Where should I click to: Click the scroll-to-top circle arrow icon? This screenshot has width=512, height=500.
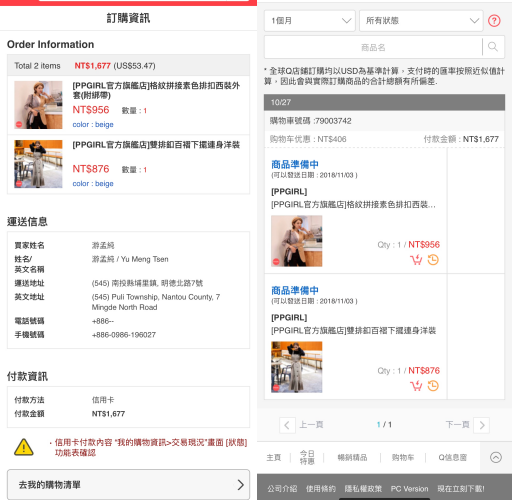coord(496,457)
